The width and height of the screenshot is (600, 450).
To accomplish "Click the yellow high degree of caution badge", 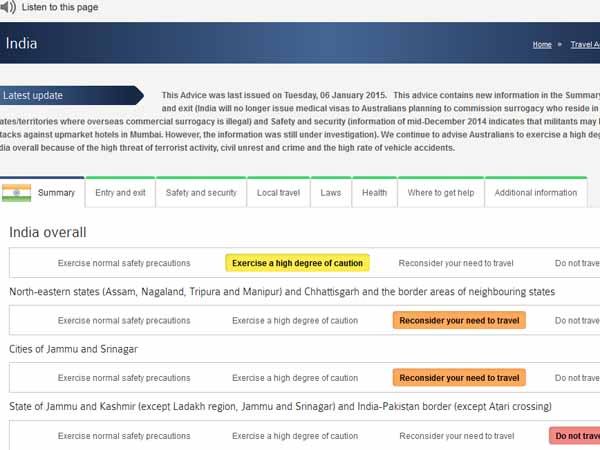I will click(297, 263).
